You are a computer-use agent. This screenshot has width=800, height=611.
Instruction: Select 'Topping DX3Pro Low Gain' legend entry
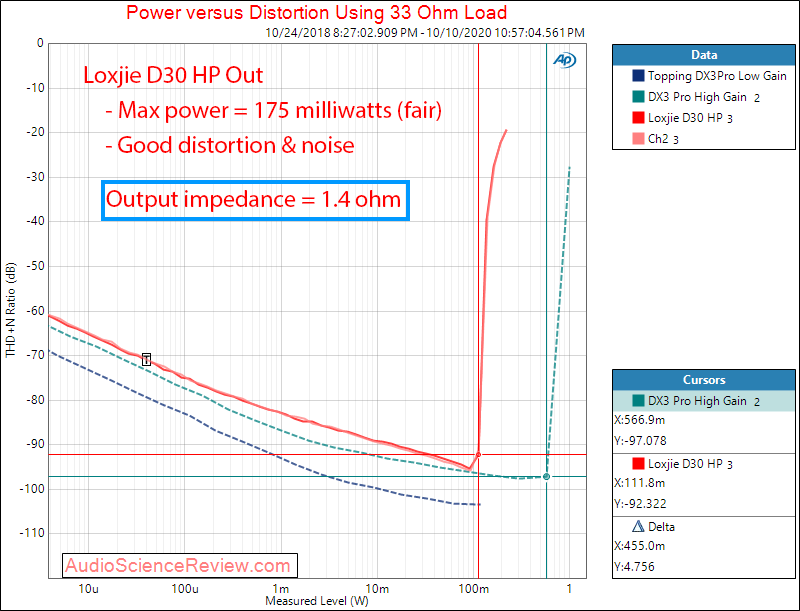[717, 76]
